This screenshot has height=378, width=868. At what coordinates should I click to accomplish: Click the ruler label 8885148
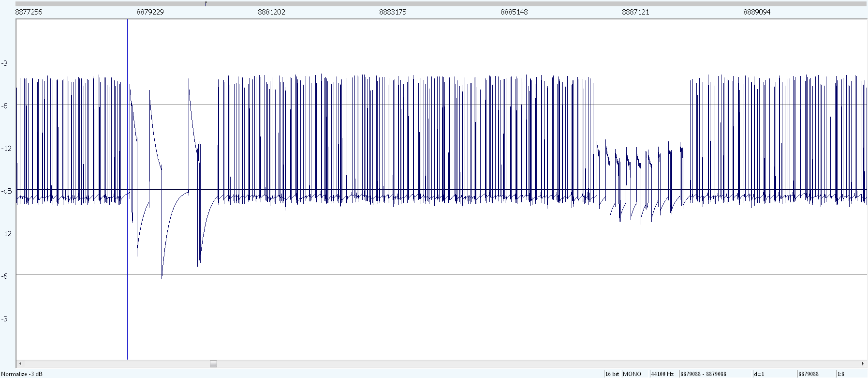coord(514,12)
